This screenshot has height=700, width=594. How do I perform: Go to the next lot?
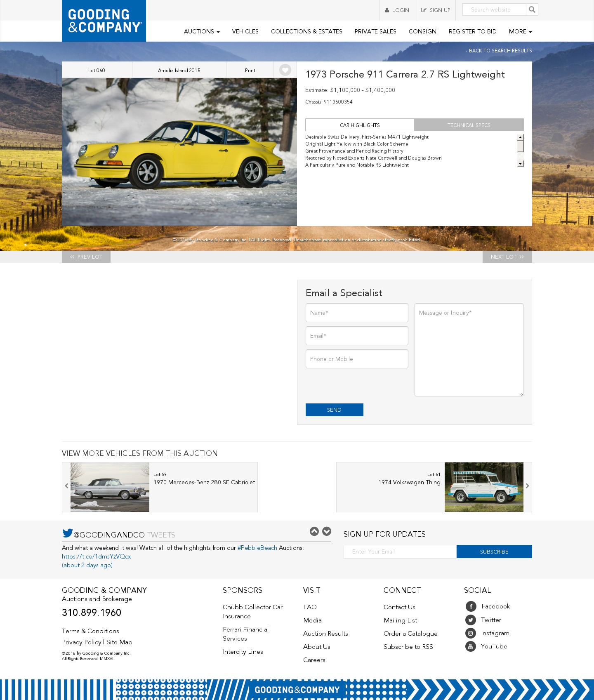[507, 257]
